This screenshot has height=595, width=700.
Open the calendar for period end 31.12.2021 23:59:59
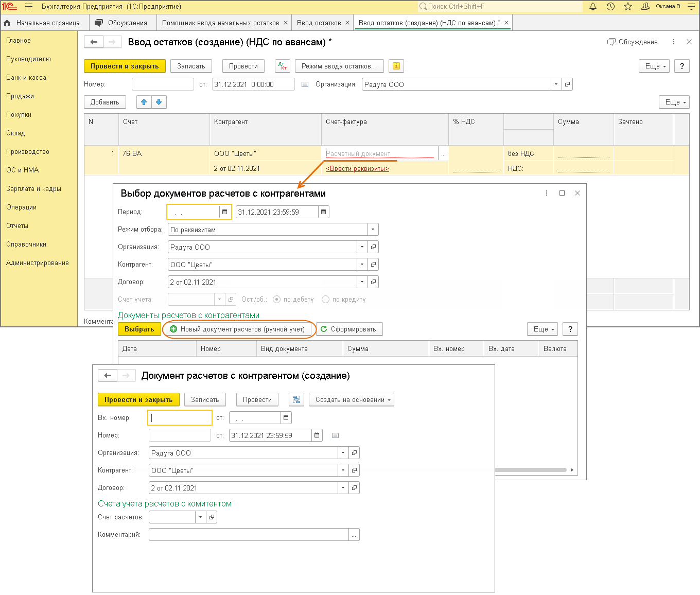(323, 212)
